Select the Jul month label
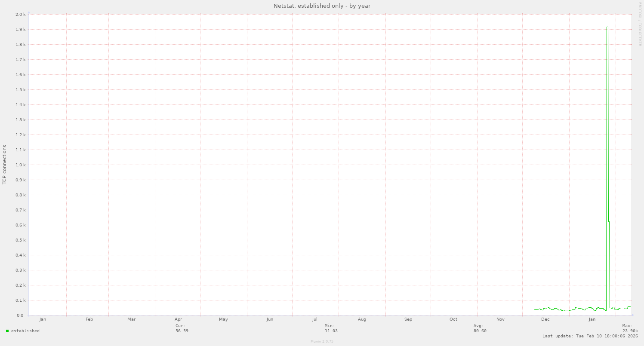This screenshot has height=346, width=644. point(315,319)
